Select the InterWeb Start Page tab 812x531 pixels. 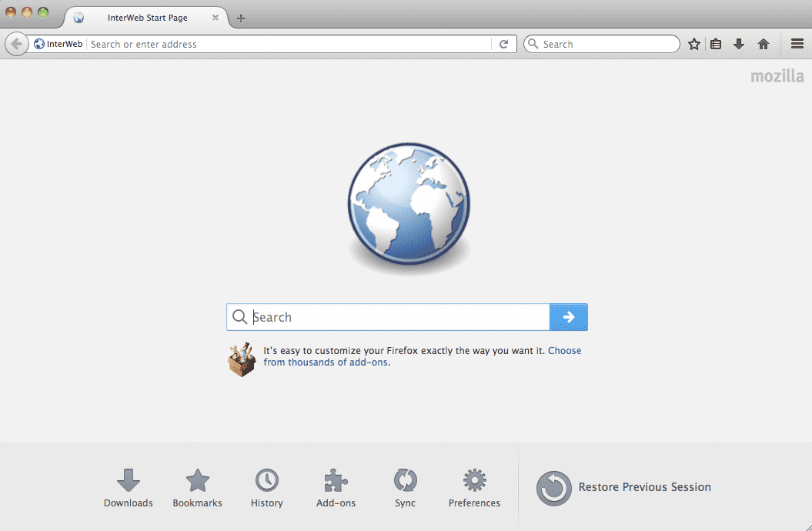click(x=147, y=18)
